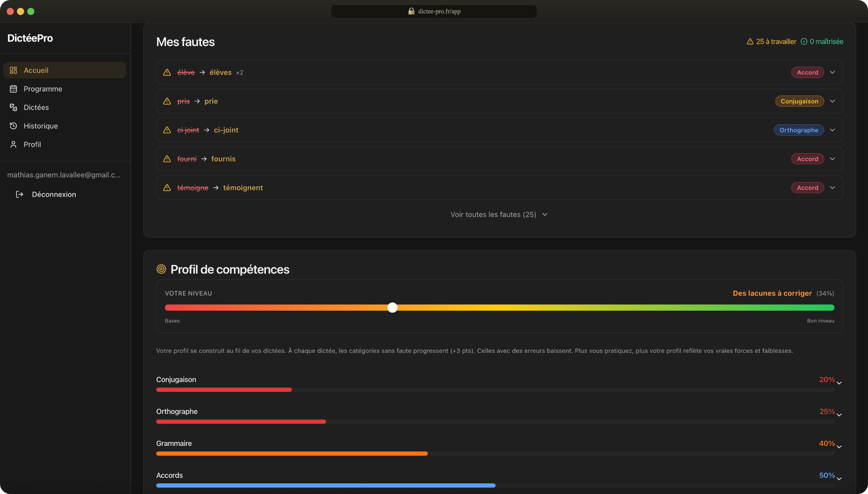The height and width of the screenshot is (494, 868).
Task: Click the Conjugaison tag on prie row
Action: (x=799, y=101)
